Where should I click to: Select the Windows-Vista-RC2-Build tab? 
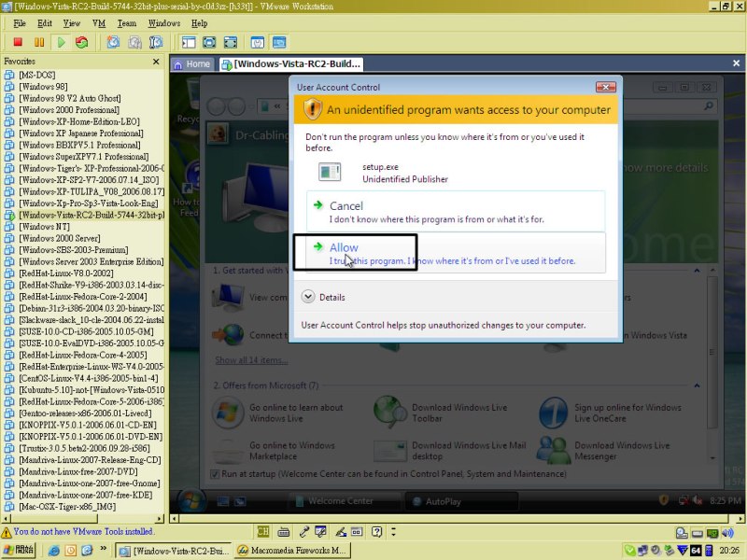click(291, 63)
